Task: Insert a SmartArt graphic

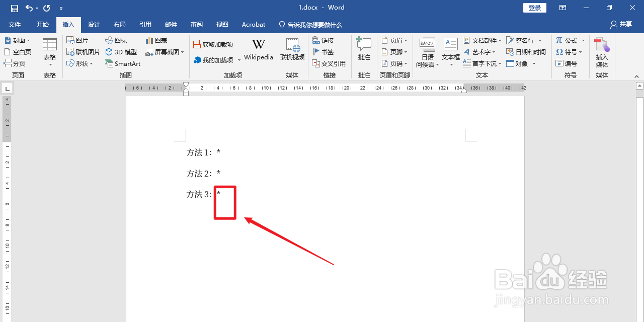Action: coord(123,63)
